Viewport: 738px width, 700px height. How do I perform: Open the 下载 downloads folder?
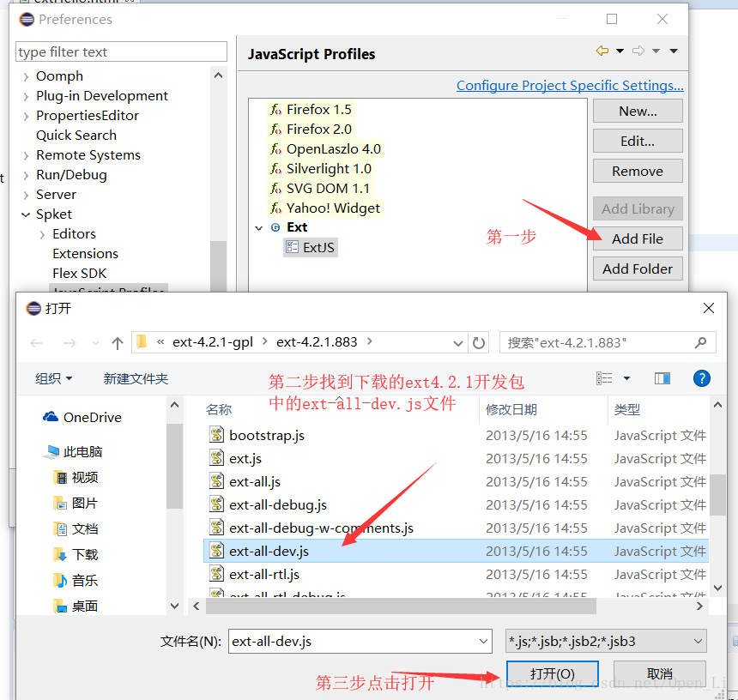coord(76,555)
